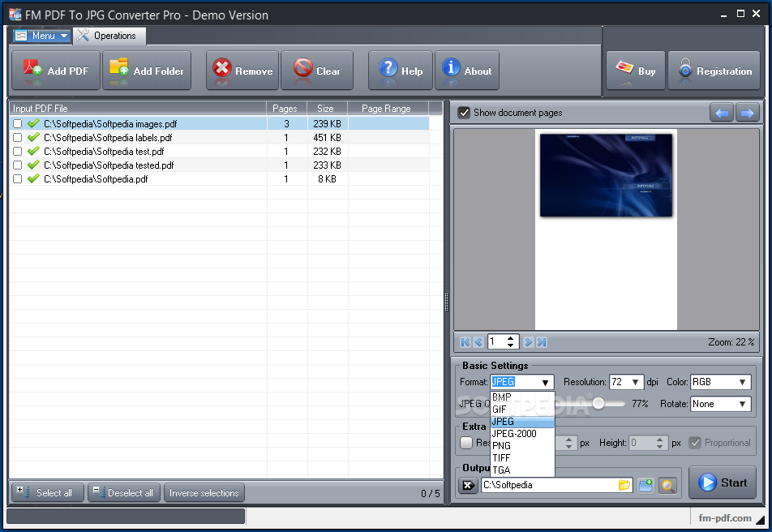Browse output folder via yellow folder icon
This screenshot has height=532, width=772.
pyautogui.click(x=624, y=485)
